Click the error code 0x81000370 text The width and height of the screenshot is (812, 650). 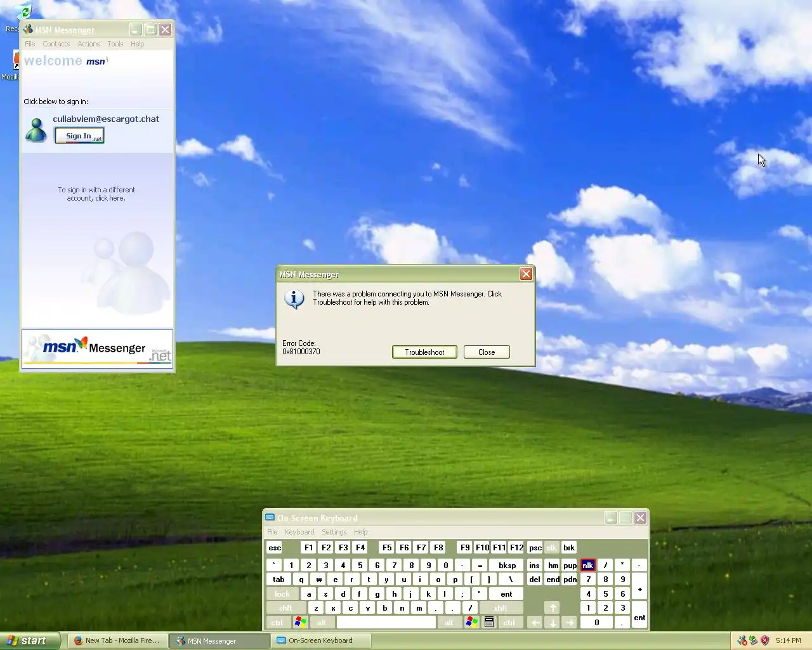click(x=301, y=352)
